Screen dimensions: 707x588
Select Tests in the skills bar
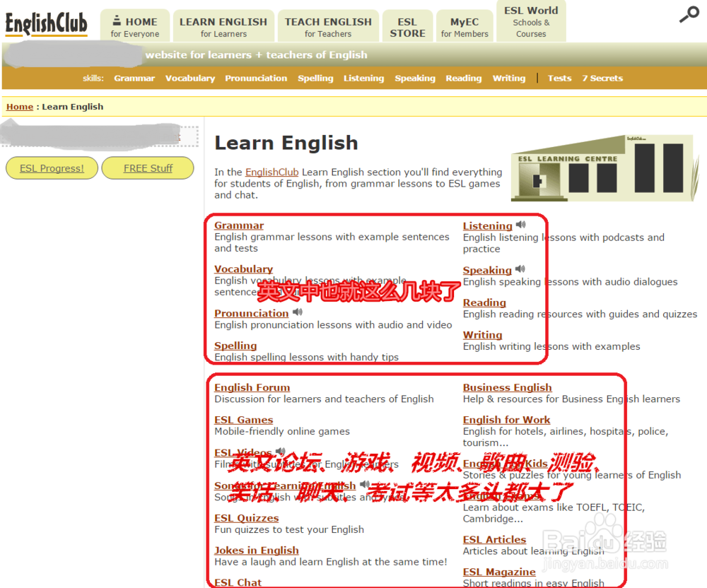click(559, 78)
